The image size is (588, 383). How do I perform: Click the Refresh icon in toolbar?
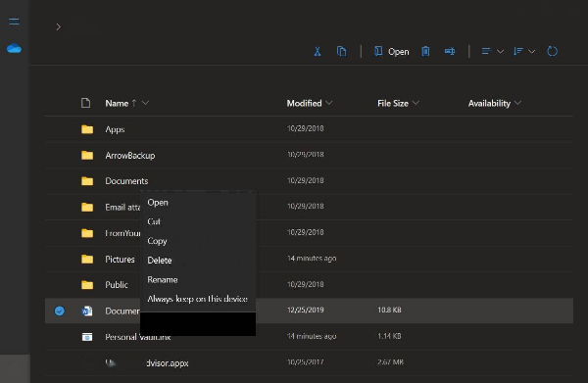(552, 51)
